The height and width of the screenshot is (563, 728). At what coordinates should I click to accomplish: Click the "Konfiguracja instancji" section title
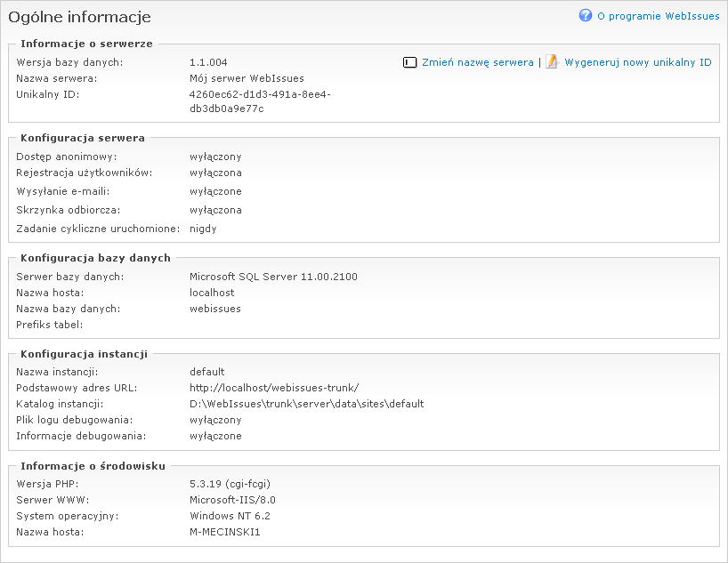84,353
